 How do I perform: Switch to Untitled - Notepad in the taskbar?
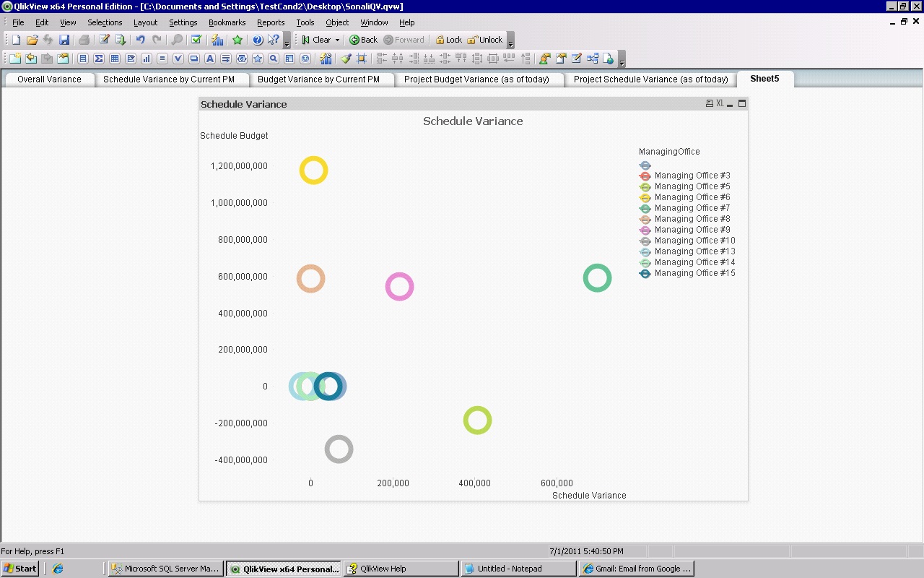click(x=518, y=569)
